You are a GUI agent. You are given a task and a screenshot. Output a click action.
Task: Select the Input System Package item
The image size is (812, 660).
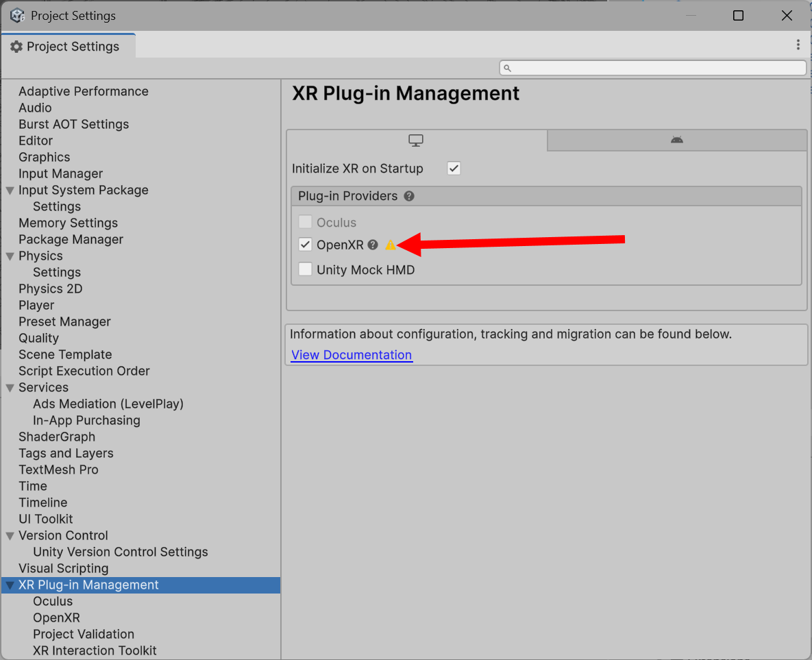84,190
